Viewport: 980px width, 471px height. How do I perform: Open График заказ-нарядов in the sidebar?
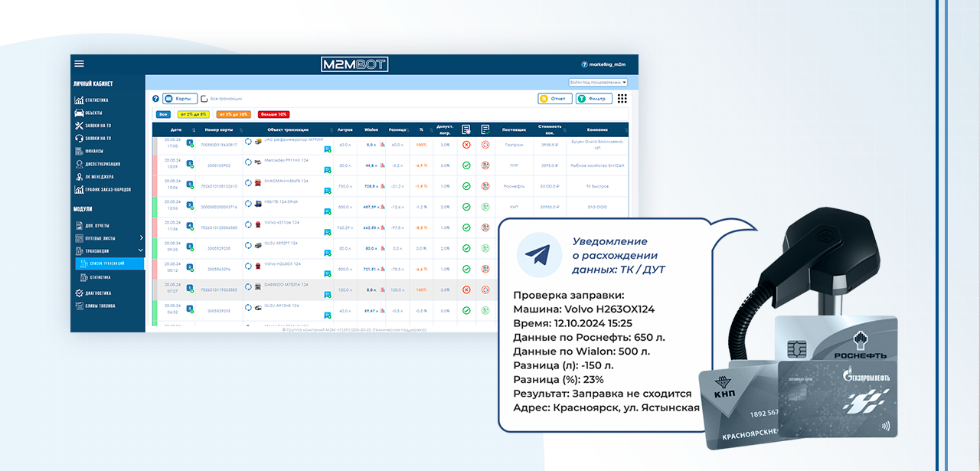pyautogui.click(x=104, y=189)
